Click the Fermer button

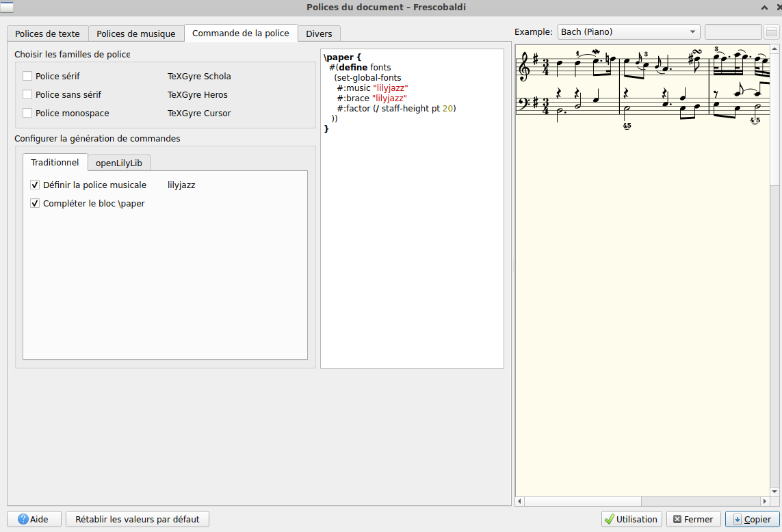coord(693,519)
